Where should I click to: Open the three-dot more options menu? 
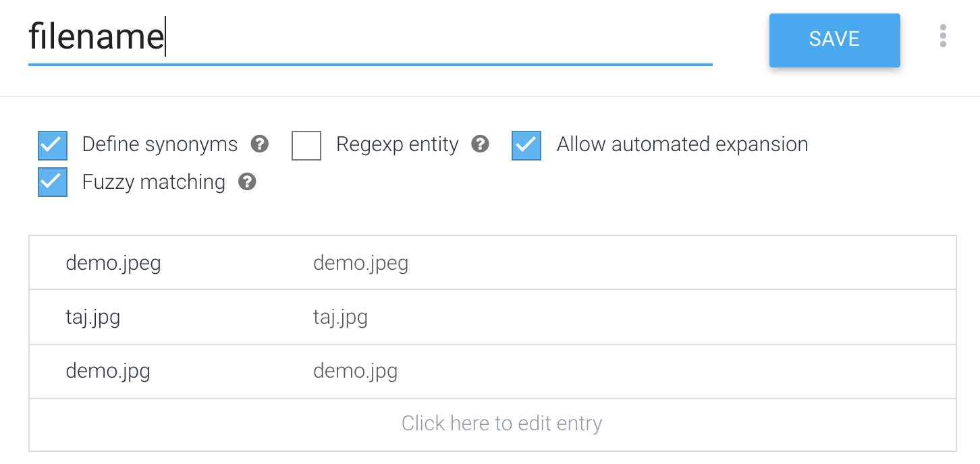pos(943,36)
